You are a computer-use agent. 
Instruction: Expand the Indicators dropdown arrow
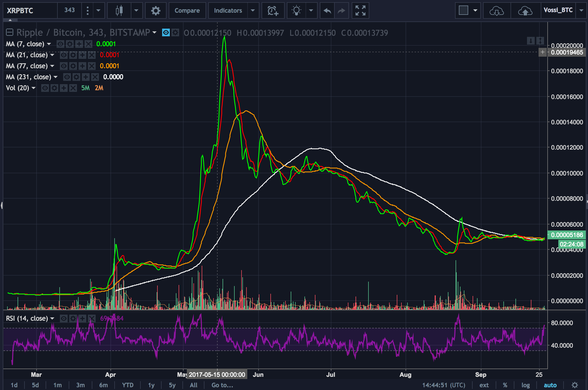tap(253, 11)
